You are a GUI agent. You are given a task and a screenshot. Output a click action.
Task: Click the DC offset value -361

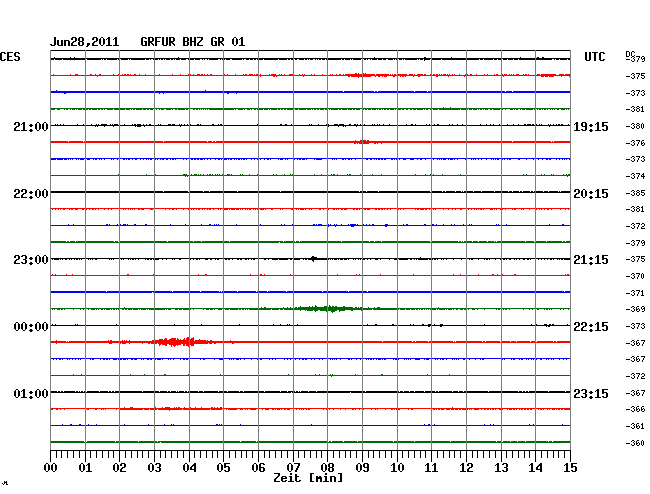pyautogui.click(x=635, y=426)
